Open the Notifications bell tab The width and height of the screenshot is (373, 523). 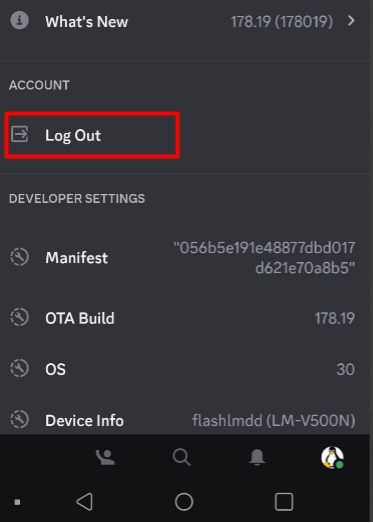(257, 457)
